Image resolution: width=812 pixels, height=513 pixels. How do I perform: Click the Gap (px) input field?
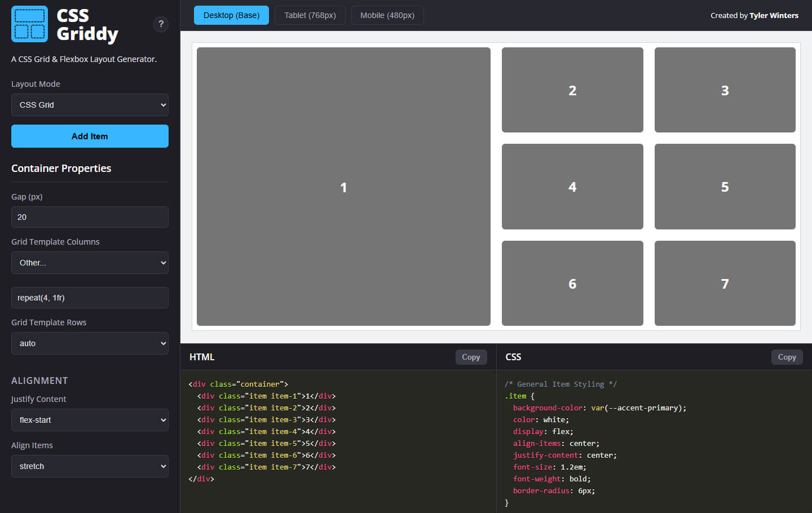tap(90, 217)
